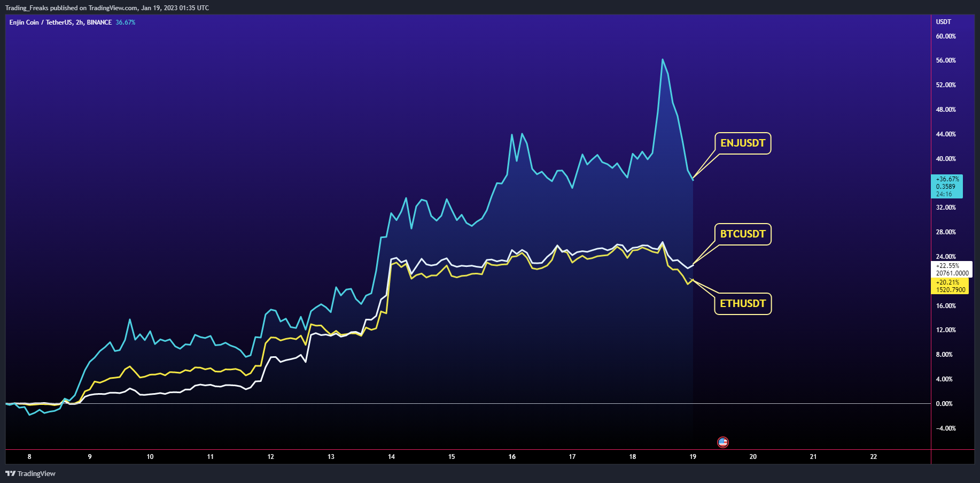Click date 10 on the time axis
980x483 pixels.
tap(150, 457)
